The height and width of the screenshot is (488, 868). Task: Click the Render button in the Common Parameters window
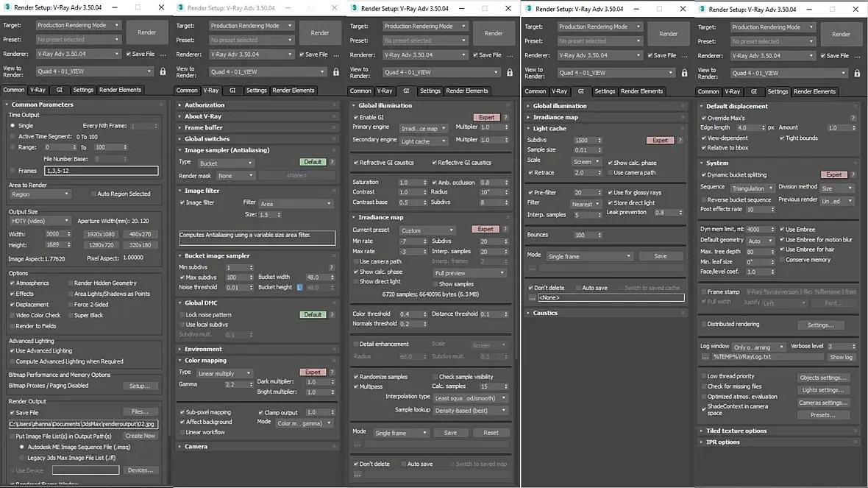pyautogui.click(x=146, y=32)
